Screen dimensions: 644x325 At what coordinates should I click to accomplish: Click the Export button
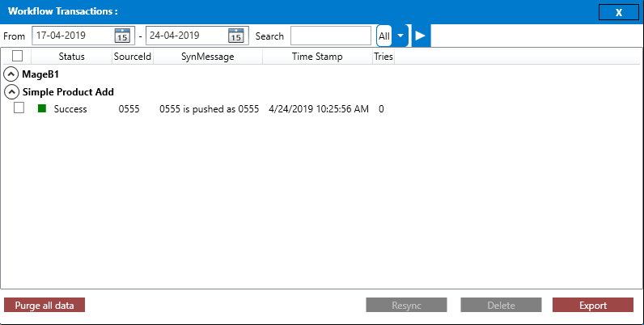592,306
